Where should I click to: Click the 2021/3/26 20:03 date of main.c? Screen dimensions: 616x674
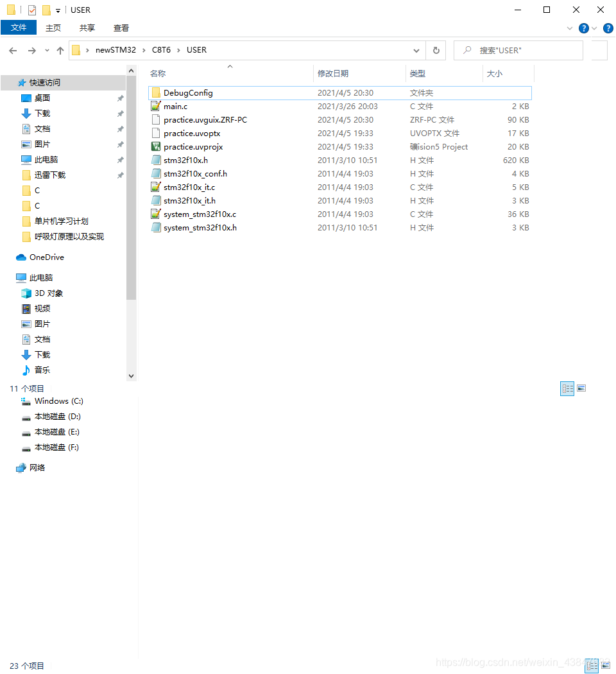click(x=348, y=106)
